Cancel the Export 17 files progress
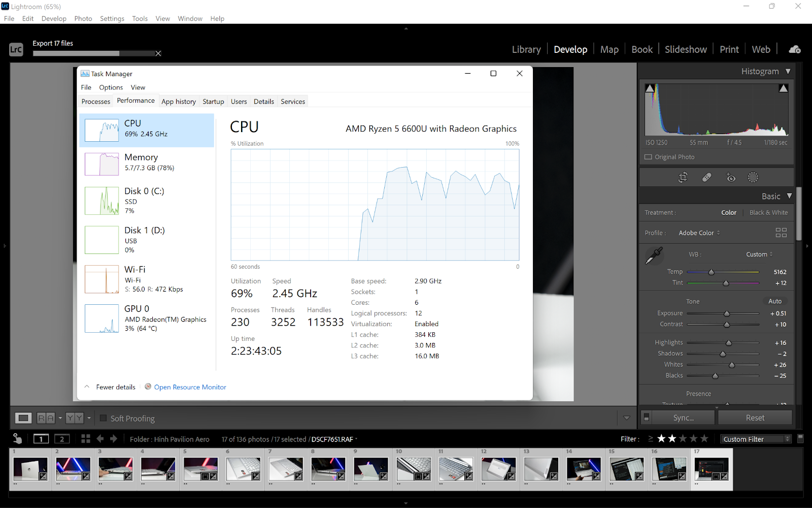 (x=158, y=53)
